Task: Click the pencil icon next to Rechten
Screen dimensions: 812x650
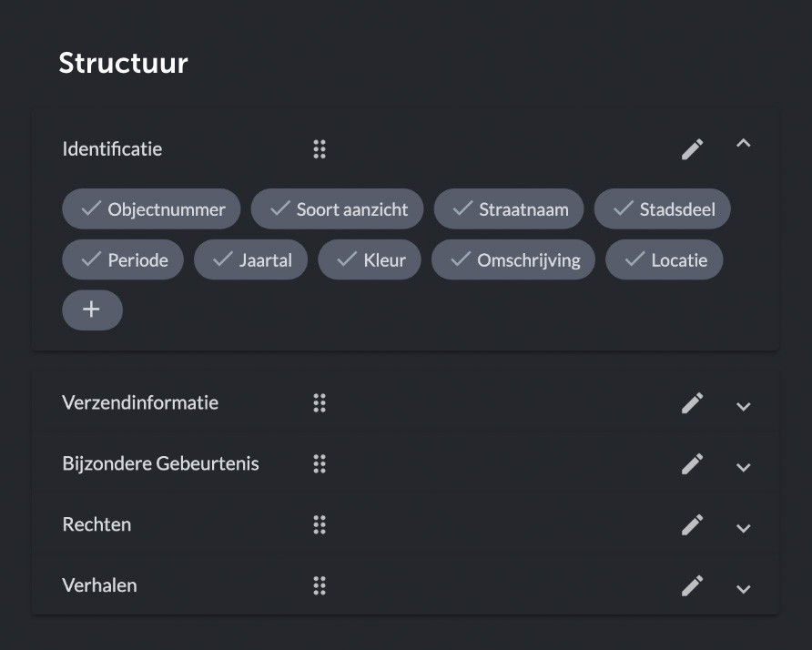Action: (693, 524)
